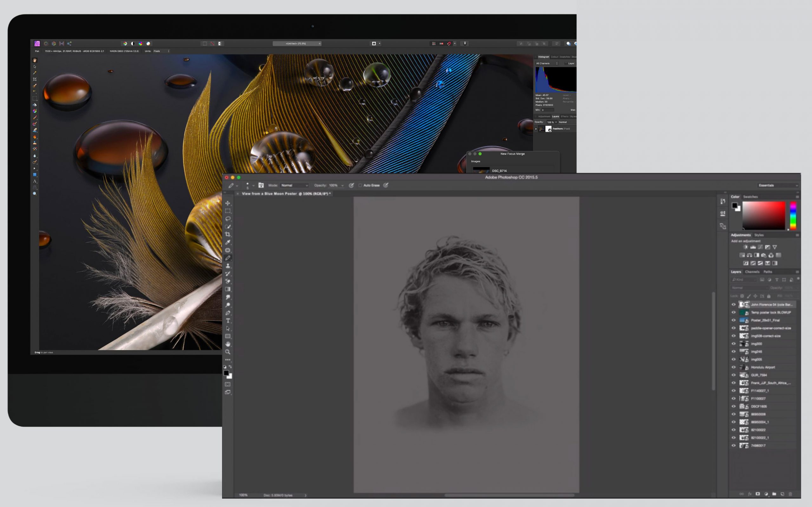Switch to the Styles tab in Photoshop

coord(759,235)
